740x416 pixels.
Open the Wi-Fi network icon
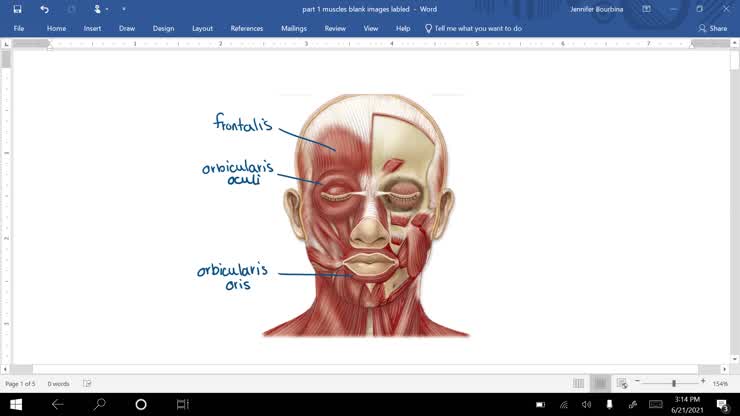tap(563, 405)
